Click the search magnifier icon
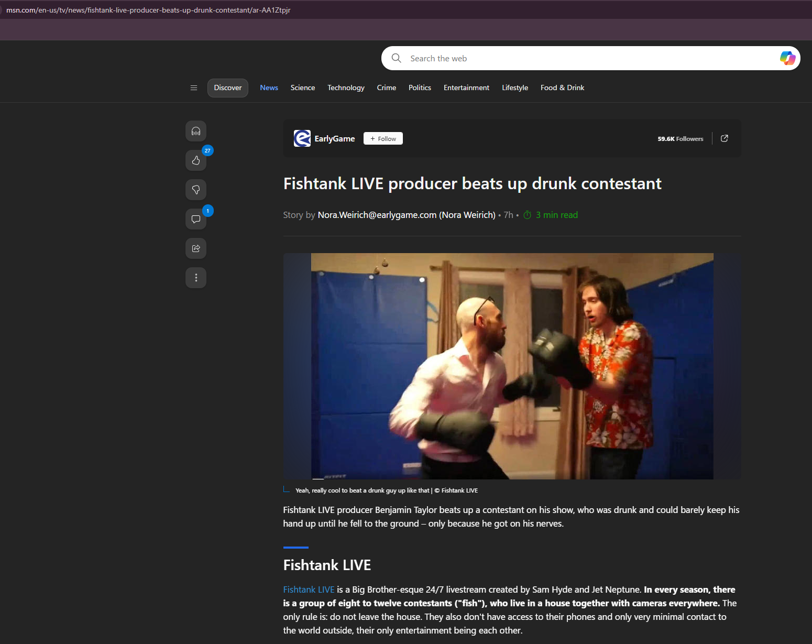The image size is (812, 644). (x=397, y=58)
